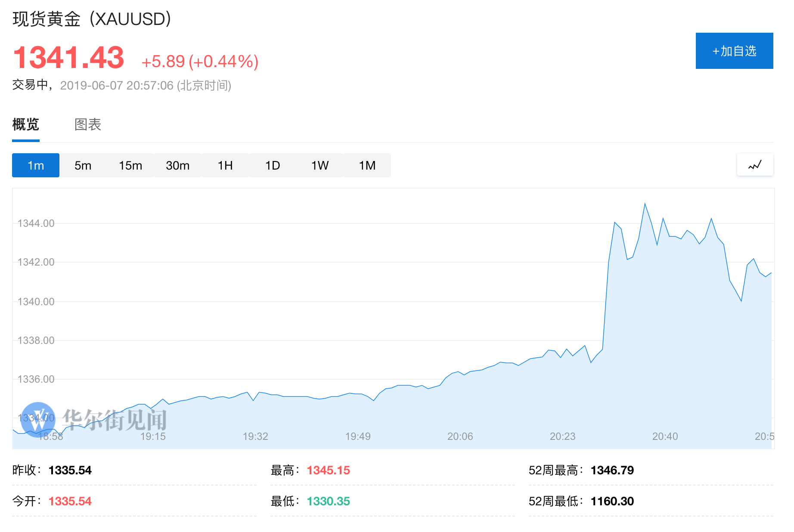Viewport: 794px width, 532px height.
Task: Click the 今开 value 1335.54
Action: [70, 501]
